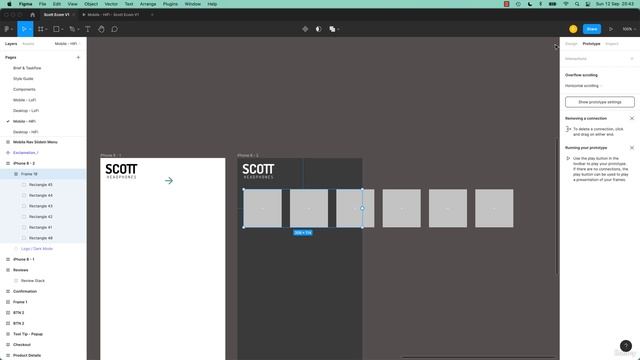
Task: Click the Home icon in tab bar
Action: pyautogui.click(x=33, y=15)
